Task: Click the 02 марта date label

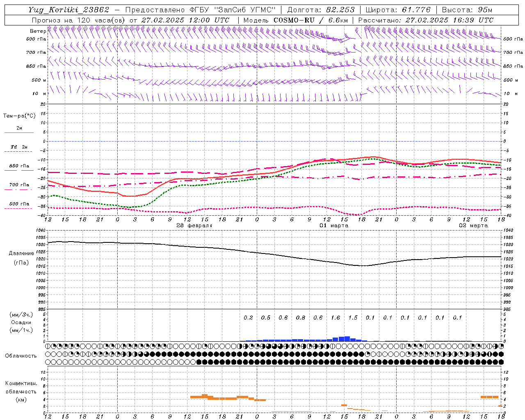Action: coord(473,226)
